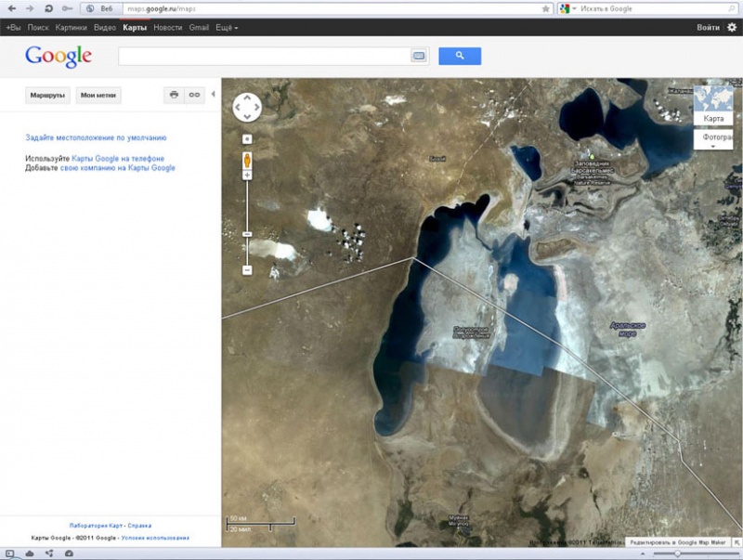Expand the Ещё menu dropdown
This screenshot has width=743, height=560.
[x=227, y=28]
